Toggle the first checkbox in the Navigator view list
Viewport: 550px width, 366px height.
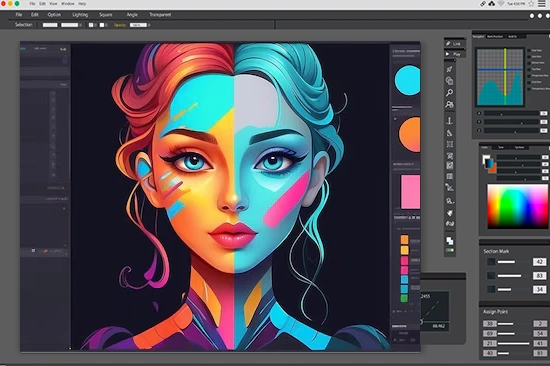pyautogui.click(x=529, y=51)
